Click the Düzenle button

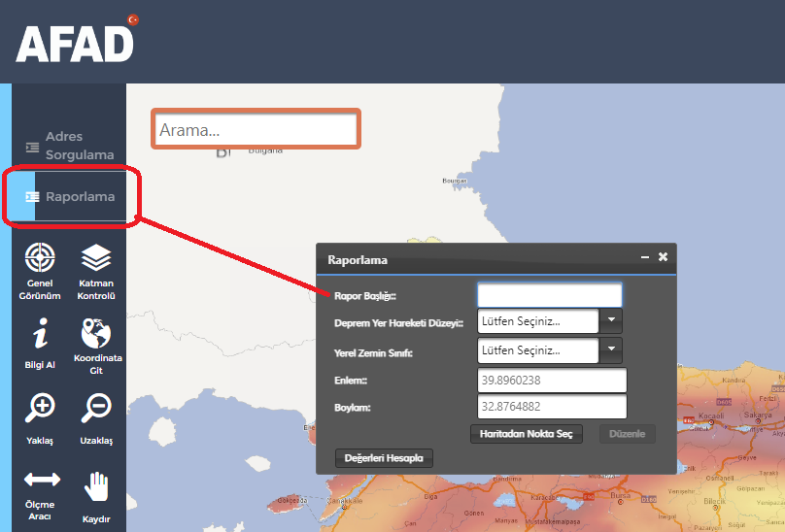pos(628,434)
